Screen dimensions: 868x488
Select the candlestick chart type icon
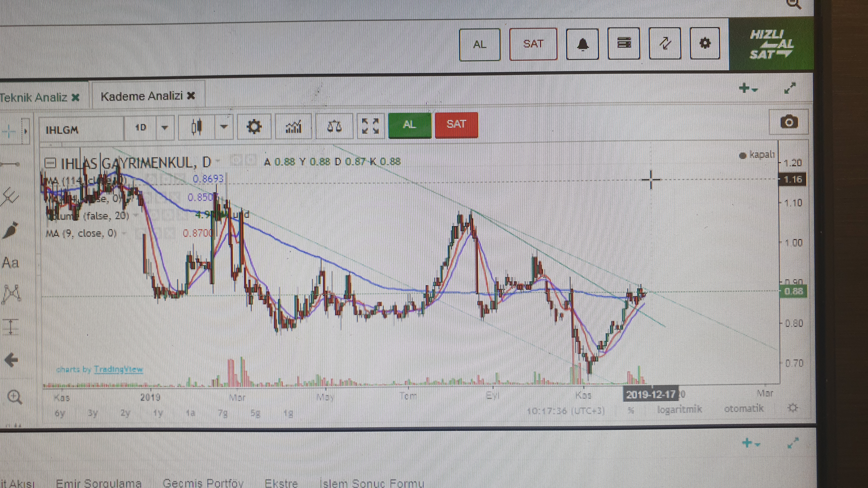[197, 127]
